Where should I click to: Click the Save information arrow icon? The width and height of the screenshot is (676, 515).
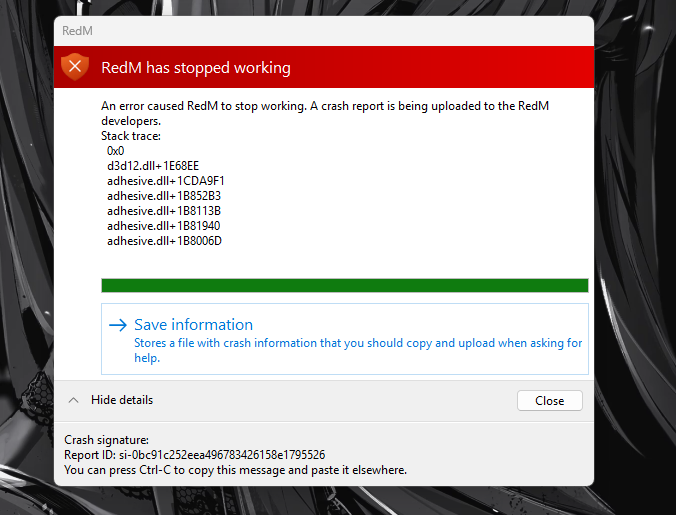tap(118, 325)
